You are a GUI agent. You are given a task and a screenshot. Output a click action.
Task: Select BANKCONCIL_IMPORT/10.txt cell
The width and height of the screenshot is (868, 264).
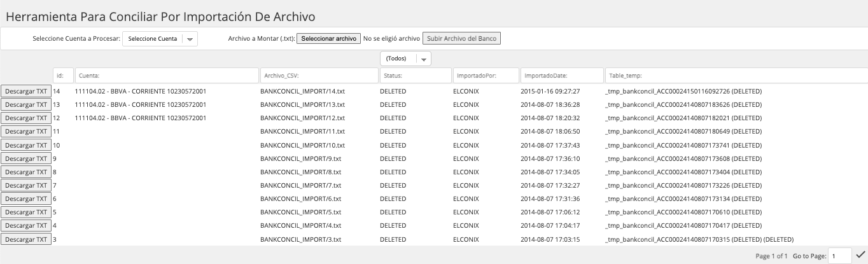point(302,145)
